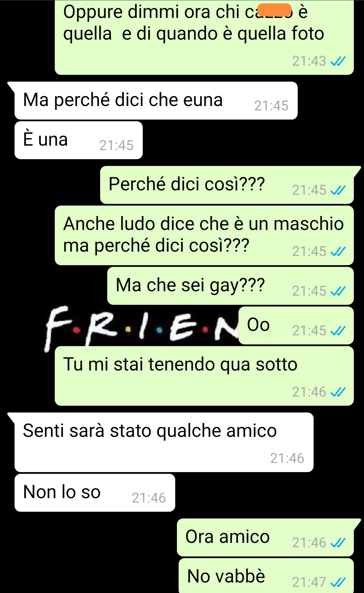
Task: Tap the 'Ma perché dici che euna' message
Action: 156,101
